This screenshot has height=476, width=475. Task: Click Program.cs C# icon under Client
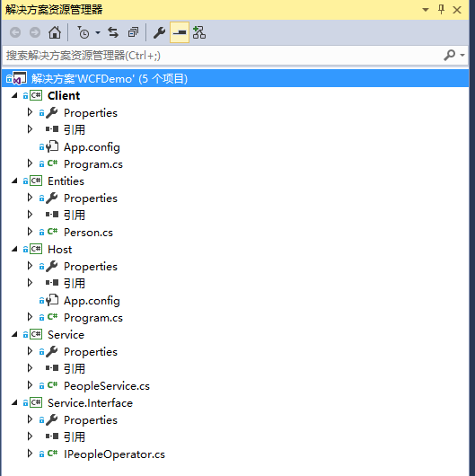click(x=52, y=163)
